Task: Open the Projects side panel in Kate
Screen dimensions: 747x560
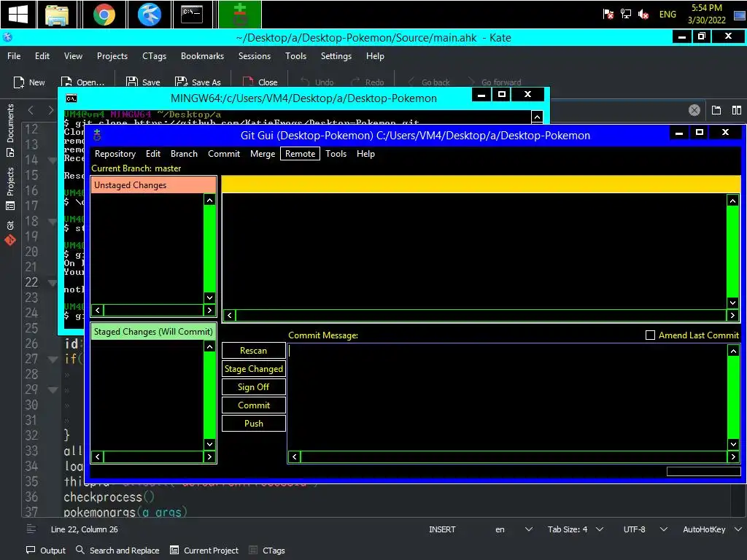Action: click(10, 189)
